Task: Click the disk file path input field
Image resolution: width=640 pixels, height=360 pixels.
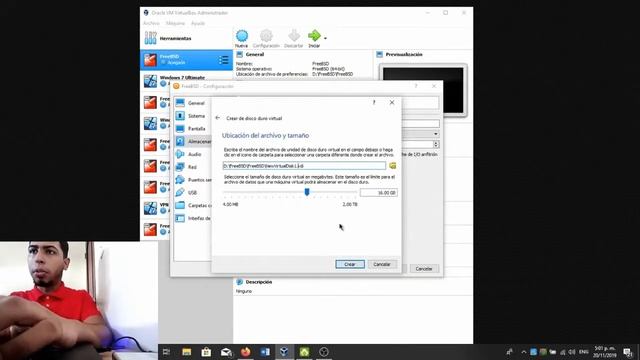Action: click(x=304, y=166)
